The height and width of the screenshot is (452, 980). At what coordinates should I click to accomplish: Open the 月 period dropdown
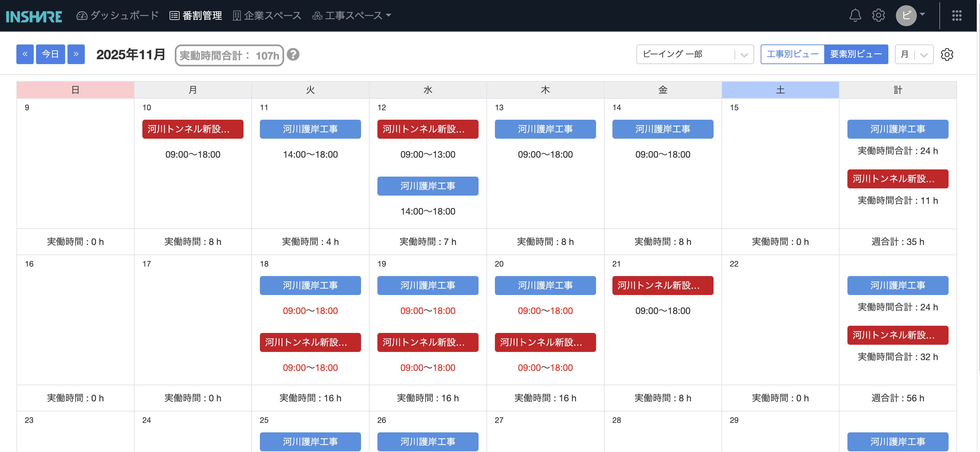point(914,54)
